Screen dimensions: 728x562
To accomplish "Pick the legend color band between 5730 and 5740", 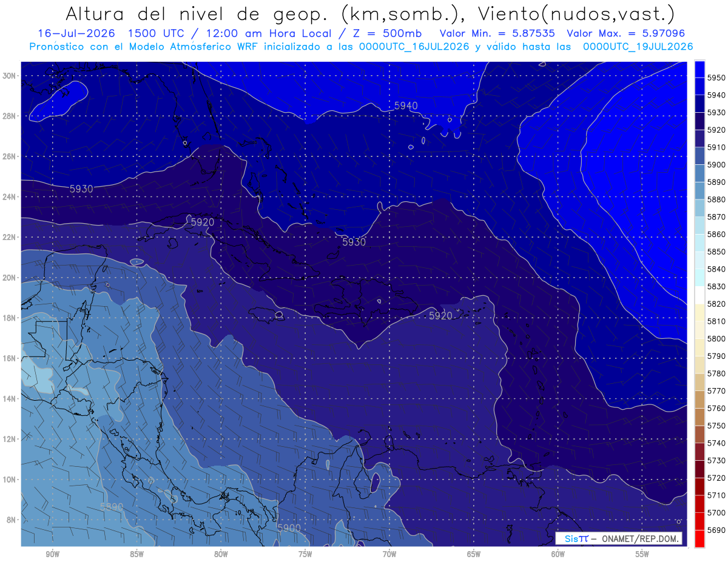I will [x=699, y=452].
